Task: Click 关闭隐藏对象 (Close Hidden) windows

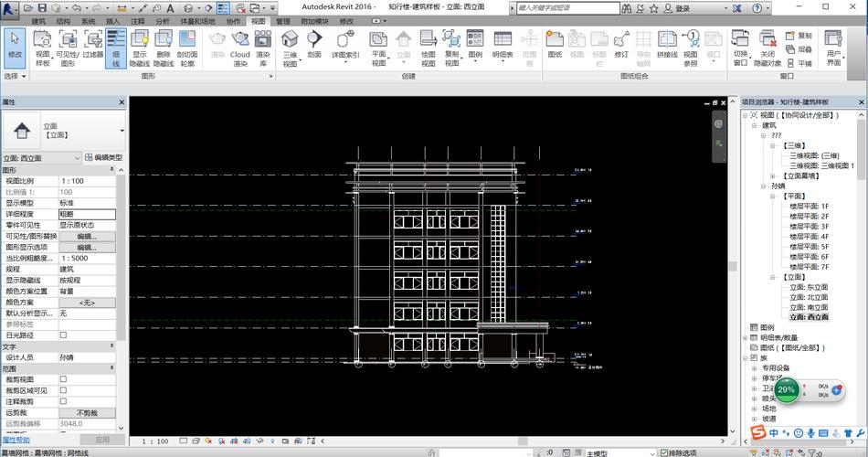Action: [767, 48]
